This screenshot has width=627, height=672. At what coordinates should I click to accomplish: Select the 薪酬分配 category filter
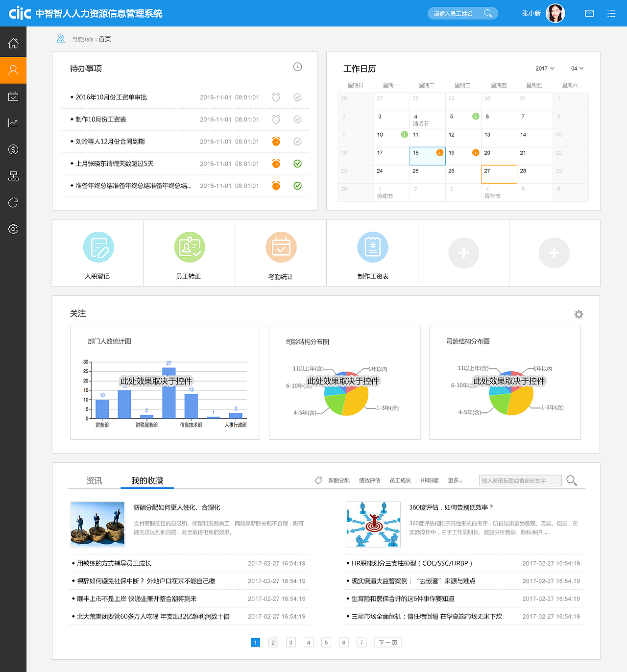[x=339, y=480]
